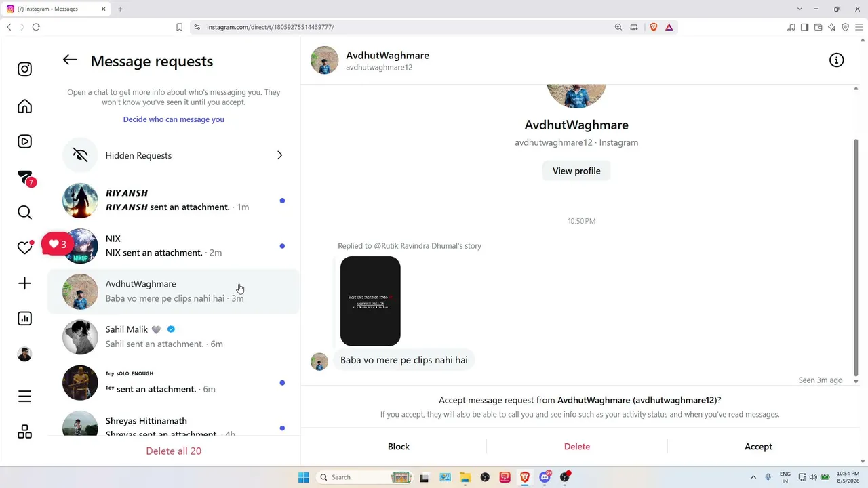Screen dimensions: 868x488
Task: Open NIX message request
Action: [x=174, y=246]
